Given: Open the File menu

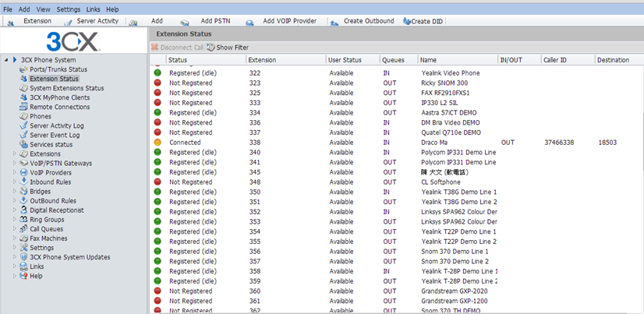Looking at the screenshot, I should click(x=8, y=9).
